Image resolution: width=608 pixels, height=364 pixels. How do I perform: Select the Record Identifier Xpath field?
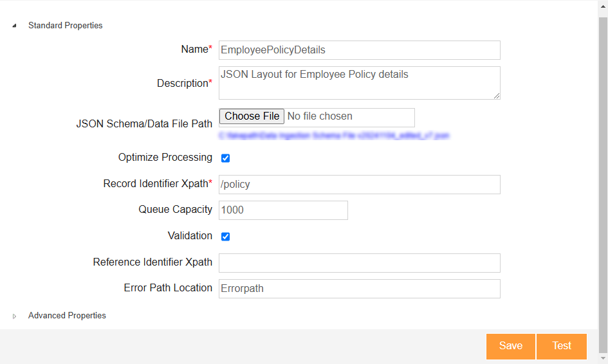point(359,185)
